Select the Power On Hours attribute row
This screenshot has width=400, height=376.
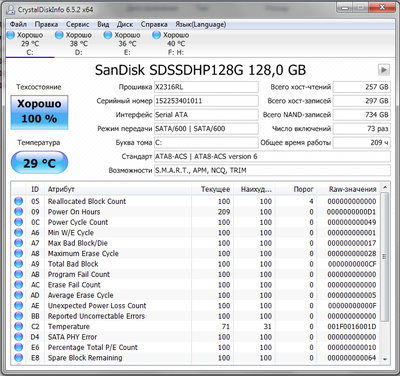click(x=196, y=212)
